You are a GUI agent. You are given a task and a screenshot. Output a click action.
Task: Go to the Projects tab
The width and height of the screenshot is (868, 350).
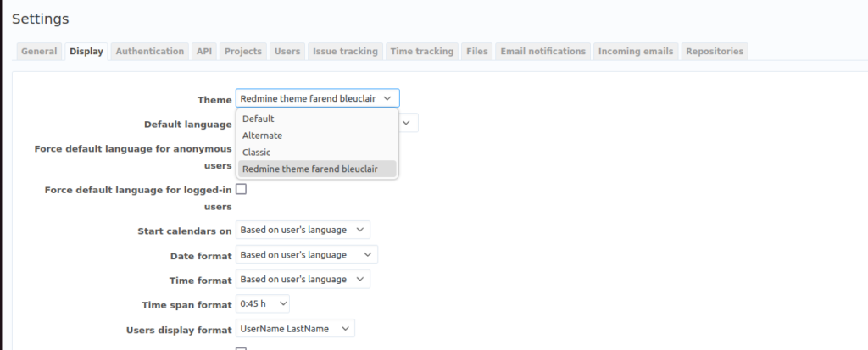242,52
